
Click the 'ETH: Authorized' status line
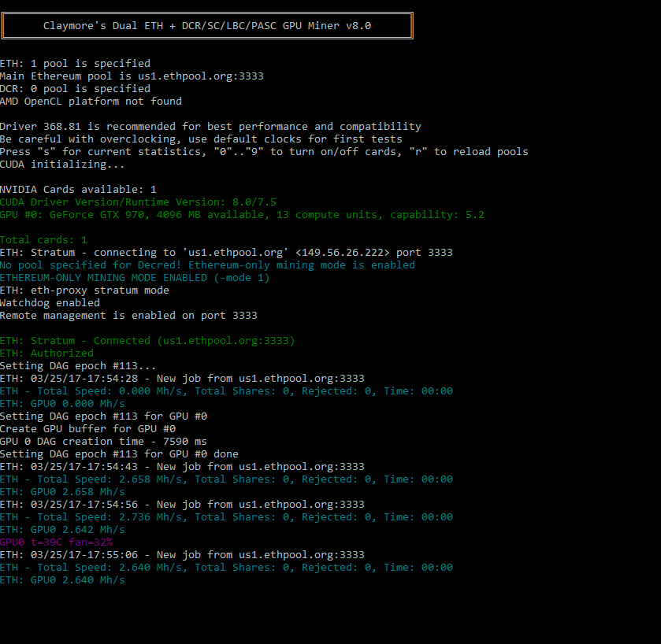tap(46, 353)
